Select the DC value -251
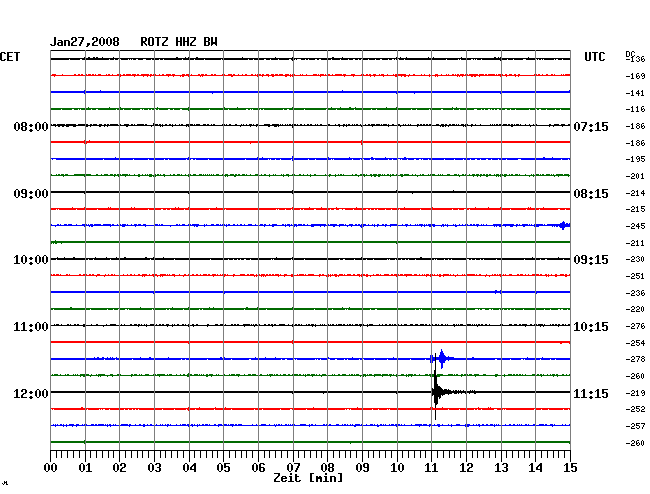 [x=635, y=276]
